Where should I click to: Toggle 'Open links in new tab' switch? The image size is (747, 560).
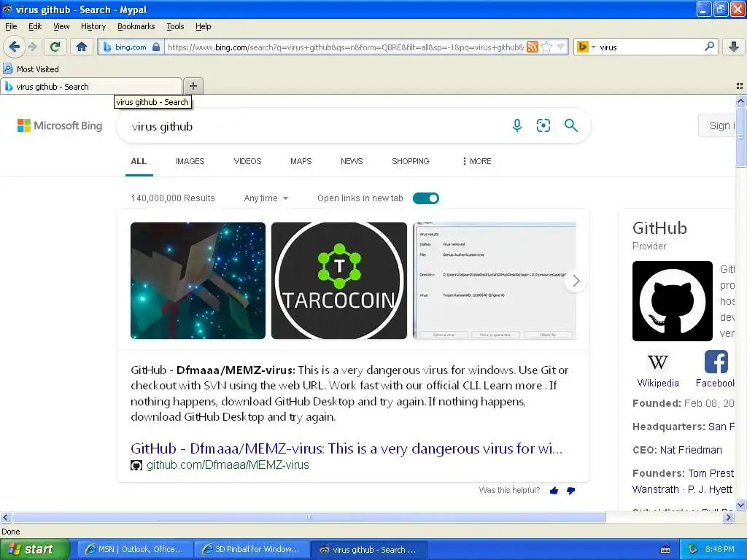pyautogui.click(x=426, y=198)
